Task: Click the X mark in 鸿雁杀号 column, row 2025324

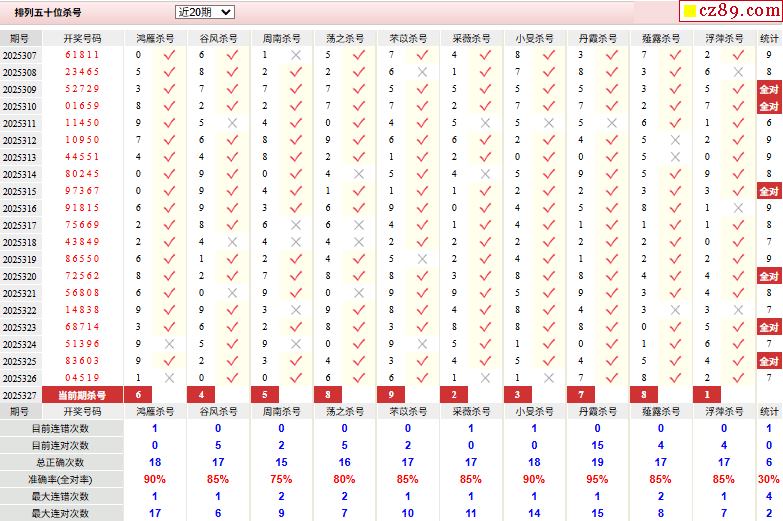Action: click(x=169, y=344)
